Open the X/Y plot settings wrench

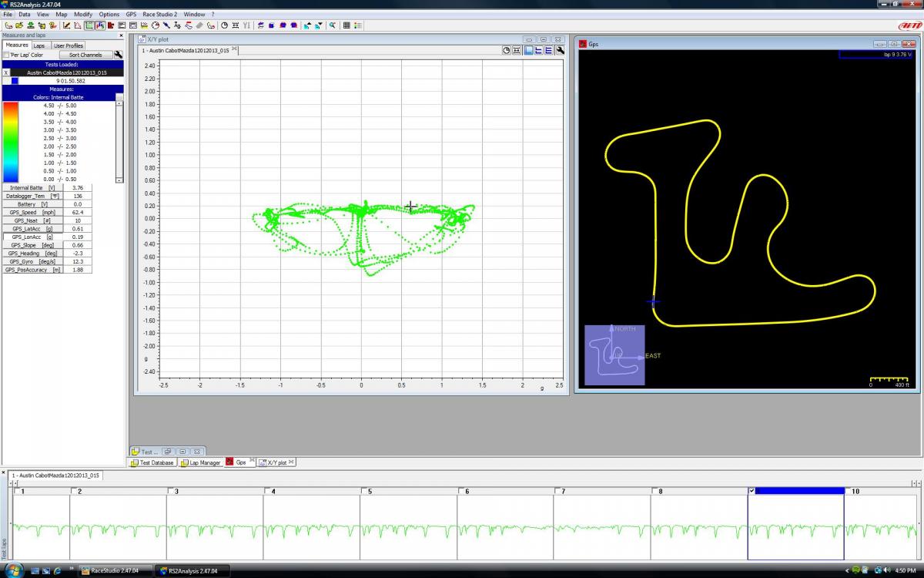coord(560,50)
